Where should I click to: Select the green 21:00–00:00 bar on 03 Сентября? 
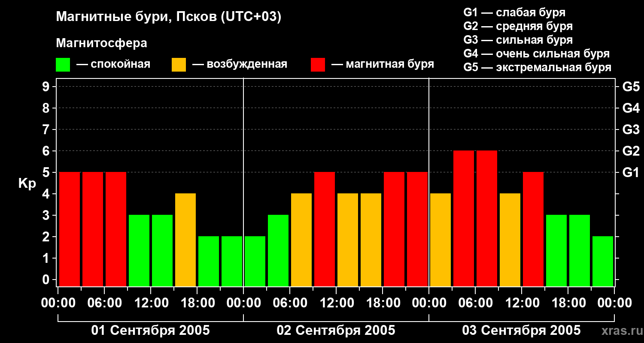pos(603,261)
